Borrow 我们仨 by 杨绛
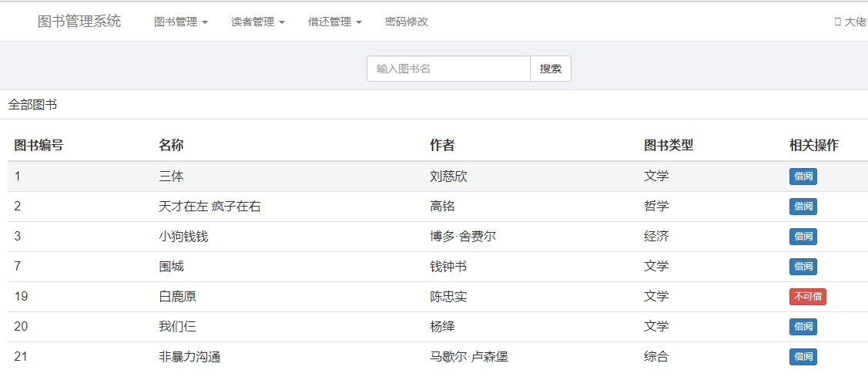 [x=803, y=327]
